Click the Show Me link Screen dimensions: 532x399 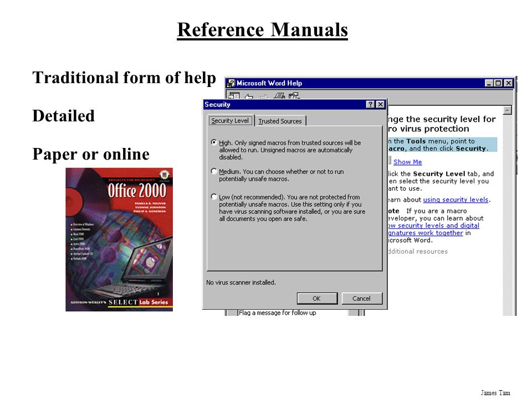407,162
